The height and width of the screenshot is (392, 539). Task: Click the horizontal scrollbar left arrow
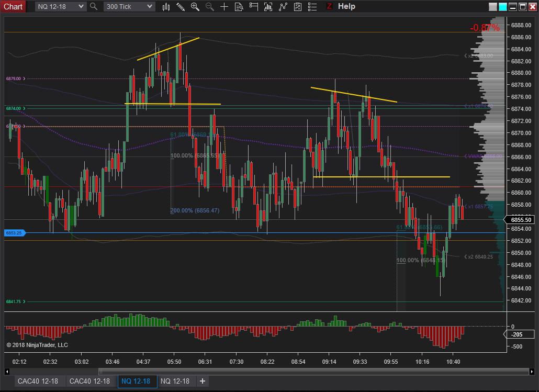[x=7, y=372]
